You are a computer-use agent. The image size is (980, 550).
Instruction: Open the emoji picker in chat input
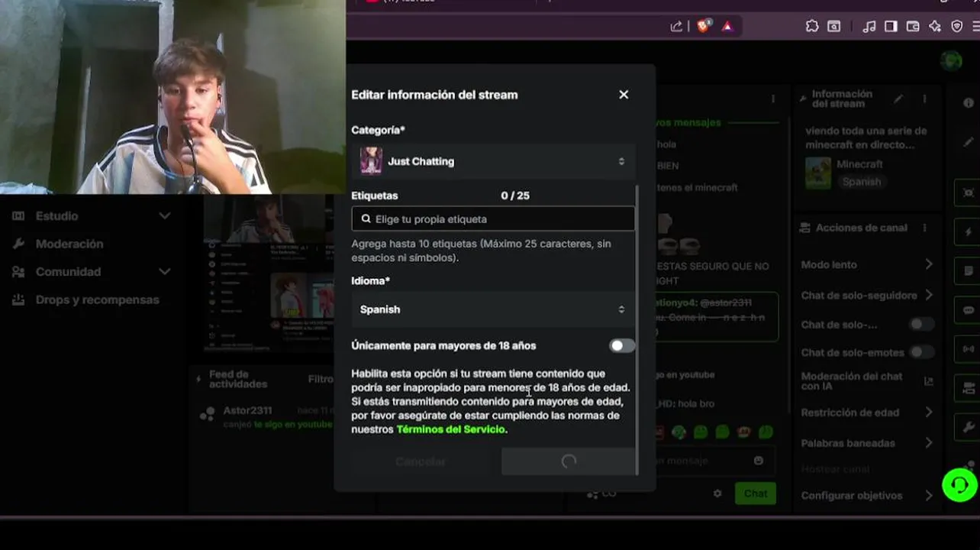tap(758, 461)
